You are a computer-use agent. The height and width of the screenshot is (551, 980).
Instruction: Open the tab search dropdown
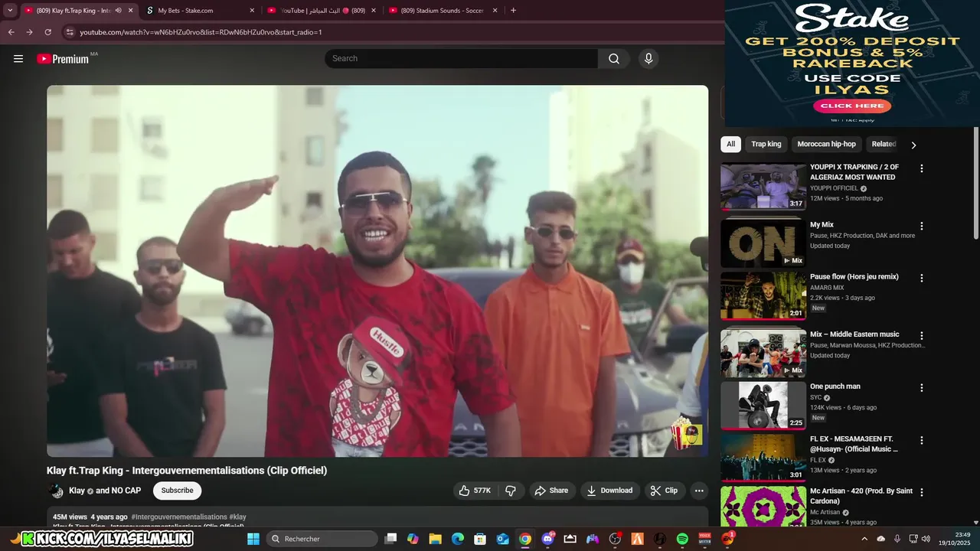[x=10, y=11]
